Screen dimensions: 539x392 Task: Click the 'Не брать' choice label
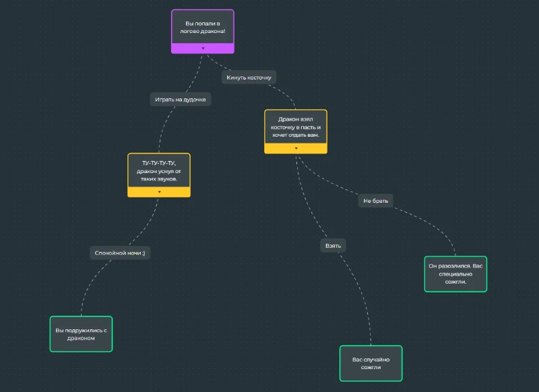pos(376,201)
